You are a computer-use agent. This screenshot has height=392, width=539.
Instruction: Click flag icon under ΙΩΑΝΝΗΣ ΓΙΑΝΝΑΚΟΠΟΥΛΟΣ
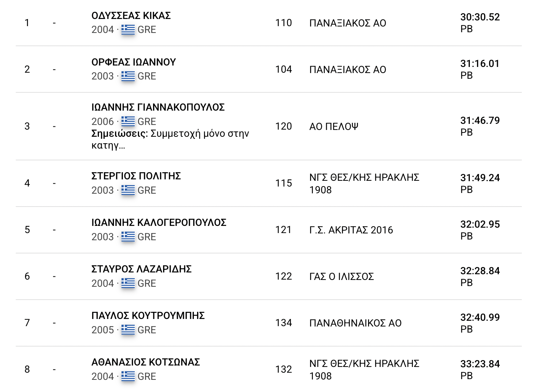[x=128, y=121]
